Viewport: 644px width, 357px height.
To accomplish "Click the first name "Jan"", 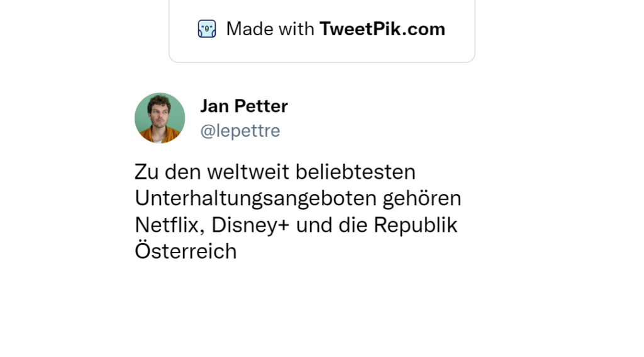I will pos(214,106).
